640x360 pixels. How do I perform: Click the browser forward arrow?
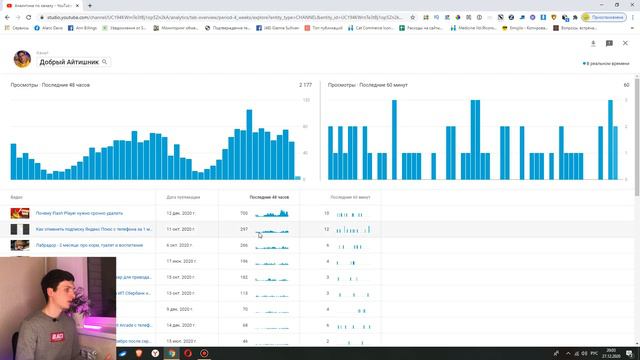18,17
